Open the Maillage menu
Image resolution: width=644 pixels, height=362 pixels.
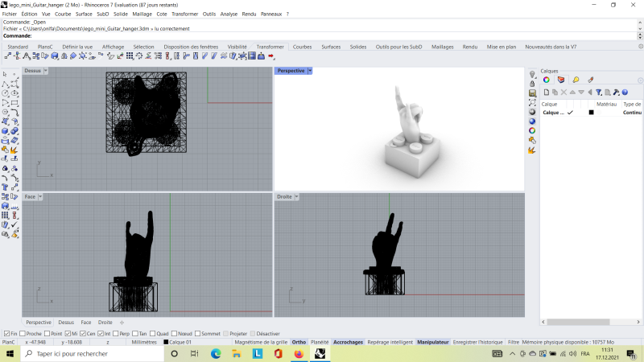click(142, 14)
